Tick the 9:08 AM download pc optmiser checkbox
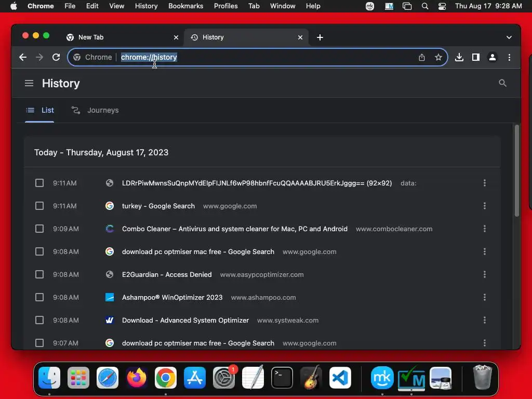This screenshot has width=532, height=399. click(x=39, y=252)
